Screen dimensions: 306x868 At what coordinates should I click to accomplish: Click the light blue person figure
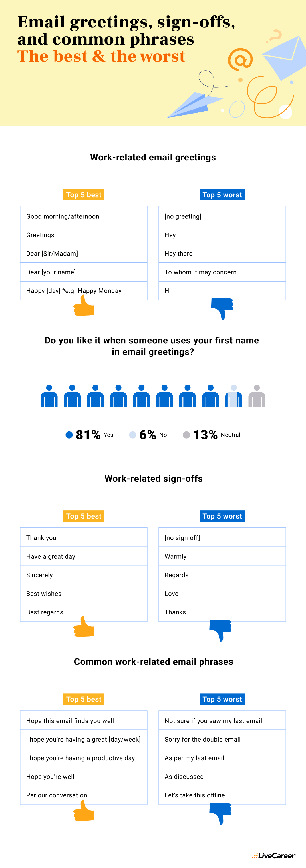click(x=234, y=396)
